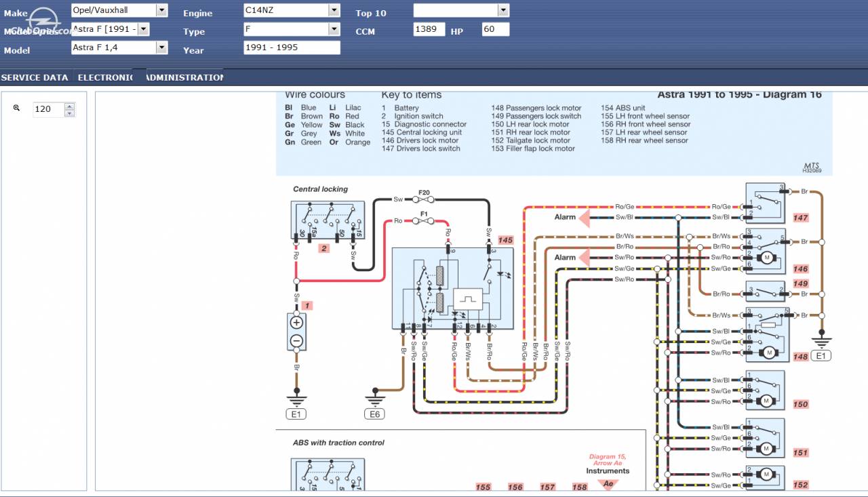The image size is (868, 497).
Task: Click the component number label 158
Action: [579, 487]
